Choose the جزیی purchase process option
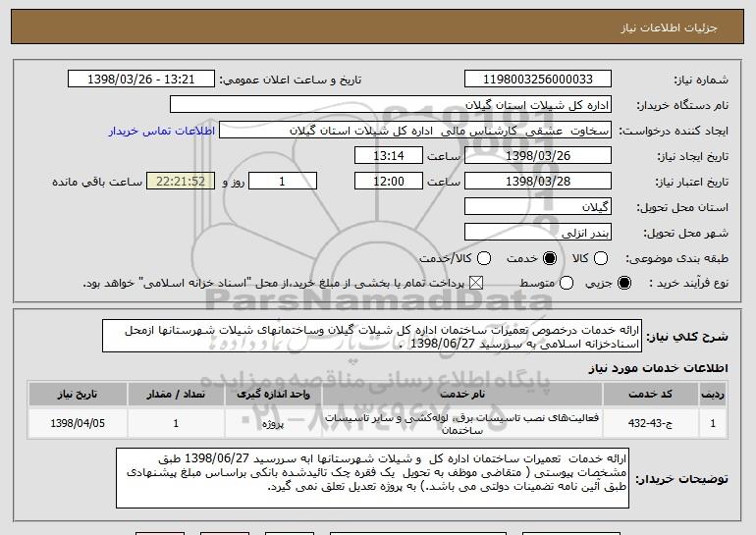 [623, 283]
